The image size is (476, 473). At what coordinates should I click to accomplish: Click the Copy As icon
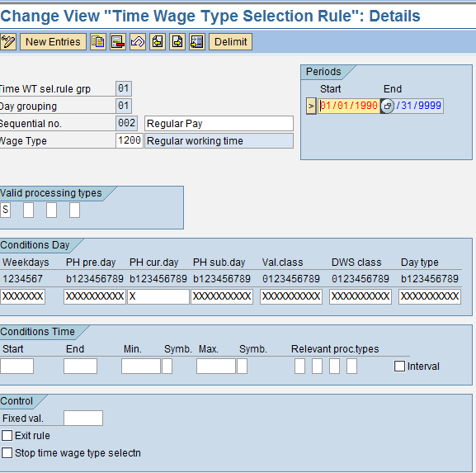pyautogui.click(x=98, y=41)
